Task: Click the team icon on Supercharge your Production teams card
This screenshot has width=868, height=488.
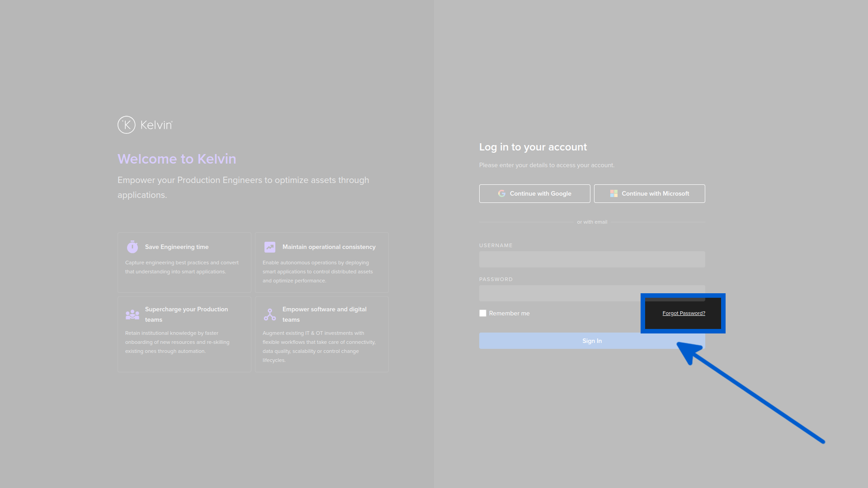Action: (132, 314)
